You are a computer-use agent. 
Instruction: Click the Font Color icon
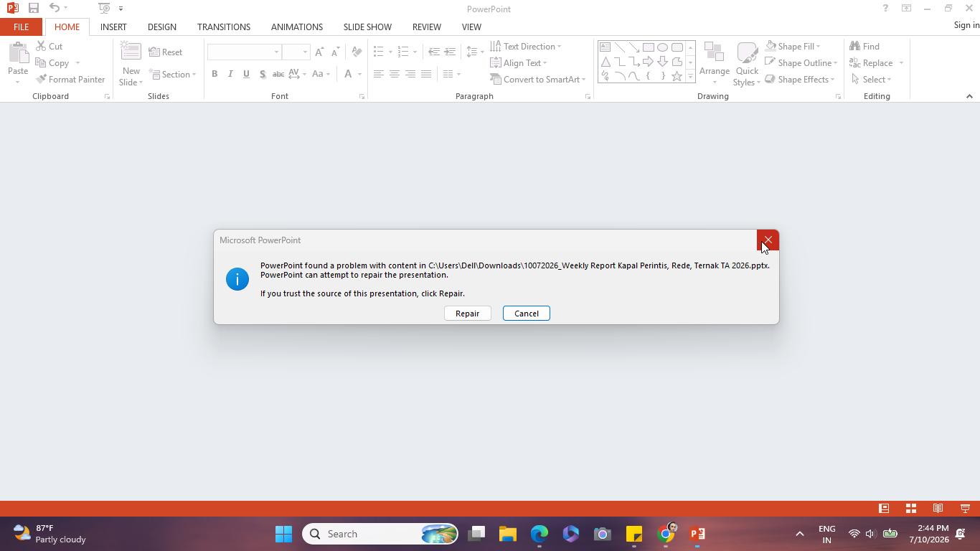348,74
